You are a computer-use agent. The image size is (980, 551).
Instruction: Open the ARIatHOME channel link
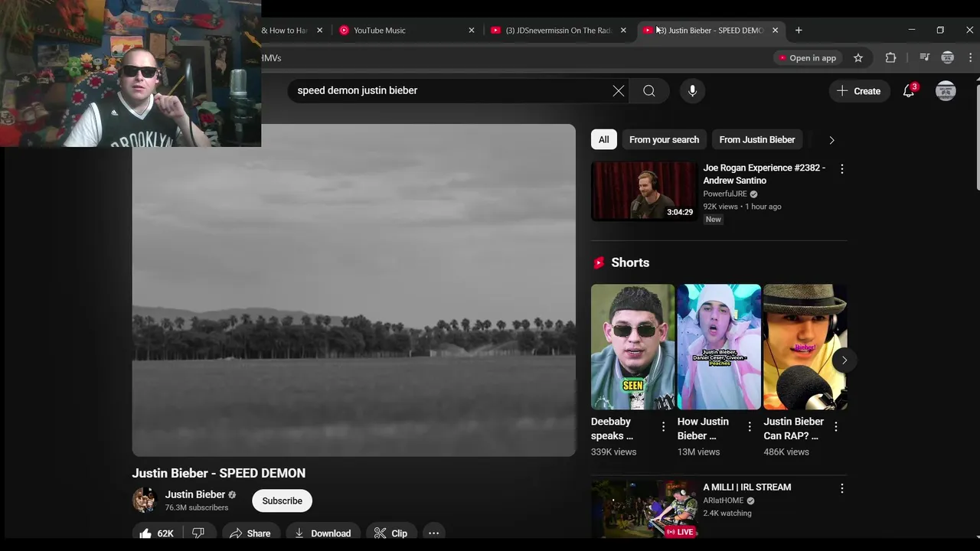724,500
